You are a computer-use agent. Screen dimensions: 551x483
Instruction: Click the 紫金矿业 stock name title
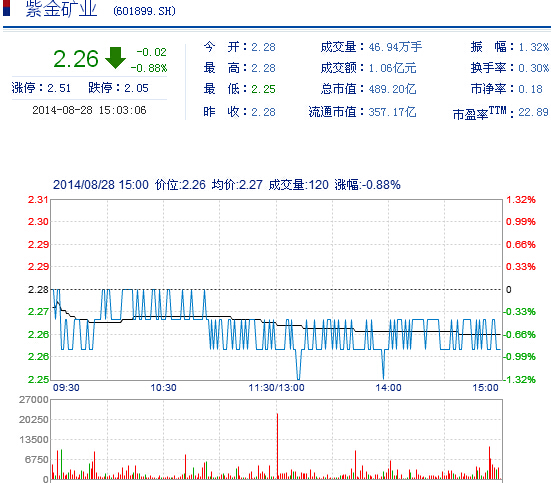[61, 8]
